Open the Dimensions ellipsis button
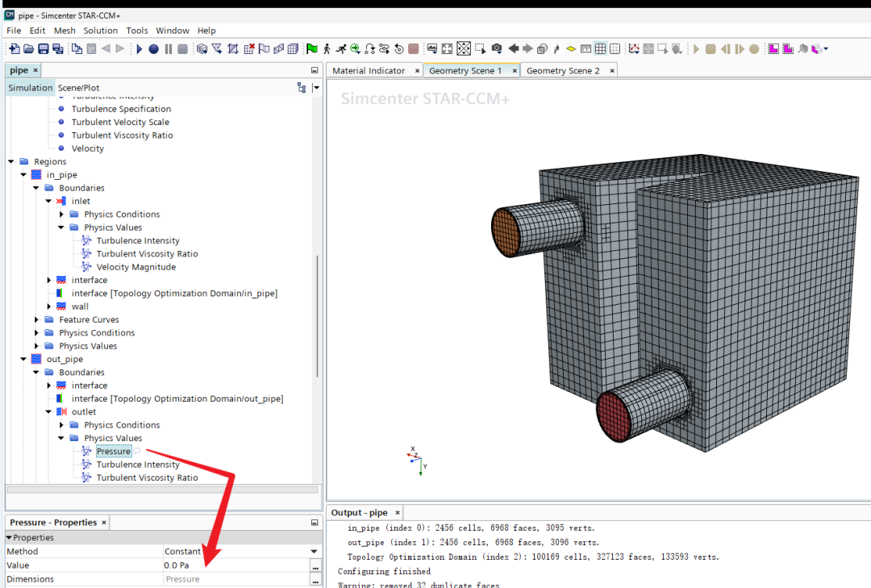 (x=315, y=580)
